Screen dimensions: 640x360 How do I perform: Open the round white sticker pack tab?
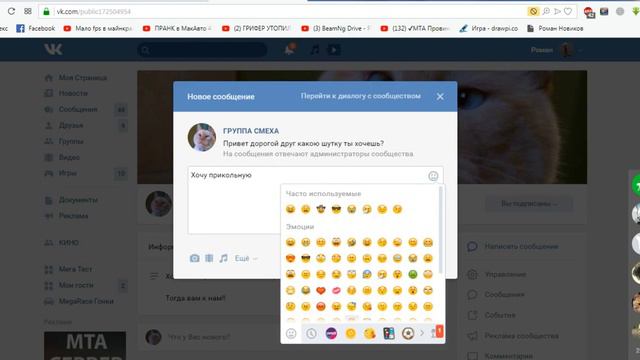click(x=407, y=333)
